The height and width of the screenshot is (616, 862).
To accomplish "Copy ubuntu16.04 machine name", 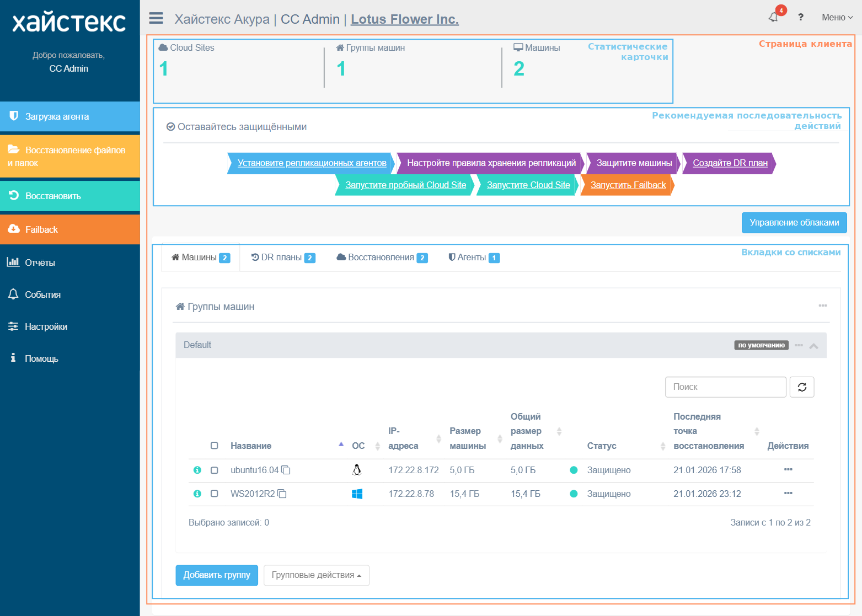I will pos(286,470).
